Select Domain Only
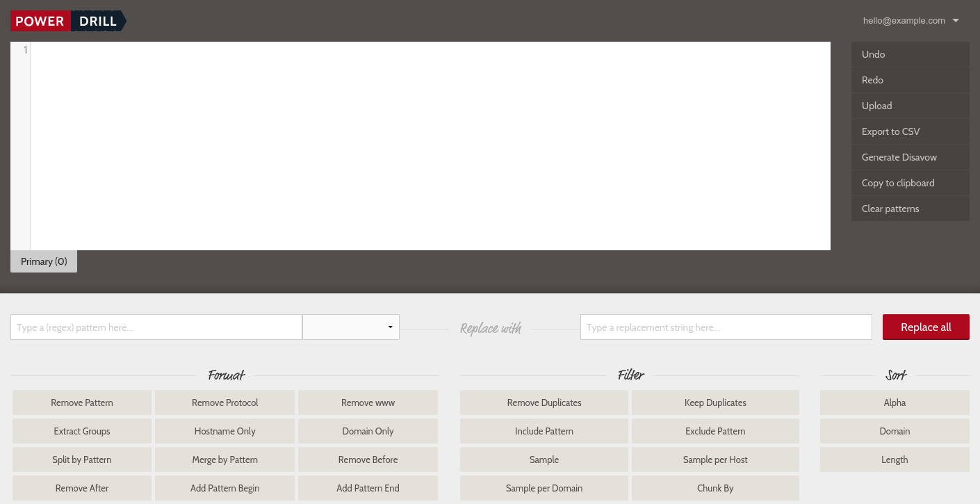The image size is (980, 504). click(x=368, y=431)
